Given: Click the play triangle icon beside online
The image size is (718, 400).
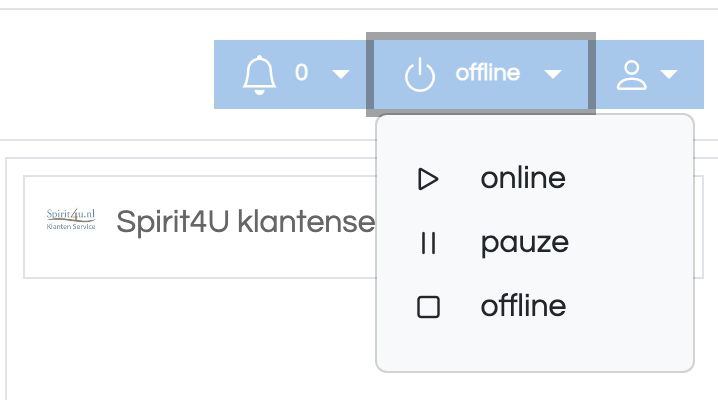Looking at the screenshot, I should pyautogui.click(x=428, y=179).
